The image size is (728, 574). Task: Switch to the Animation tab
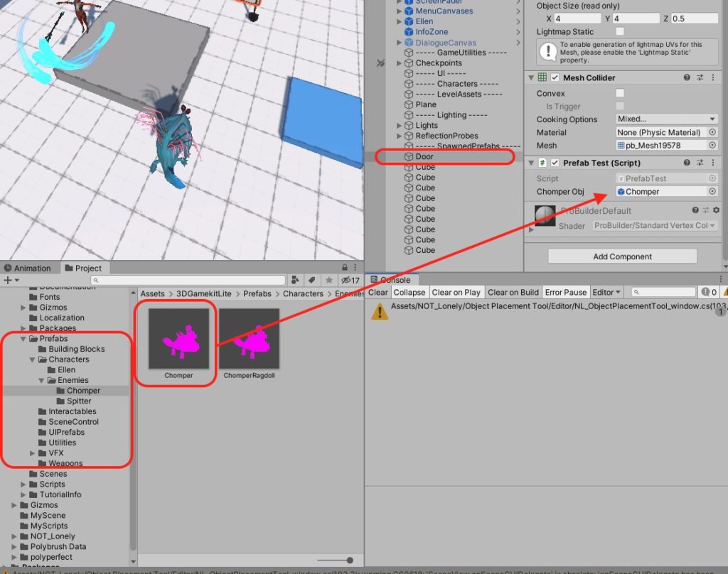pos(27,268)
